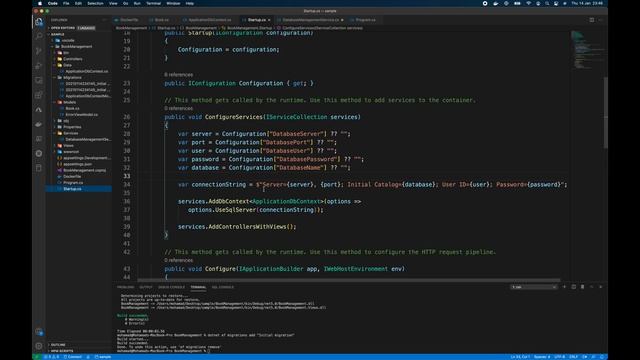The width and height of the screenshot is (640, 360).
Task: Show the SQL Console panel tab
Action: tap(223, 287)
